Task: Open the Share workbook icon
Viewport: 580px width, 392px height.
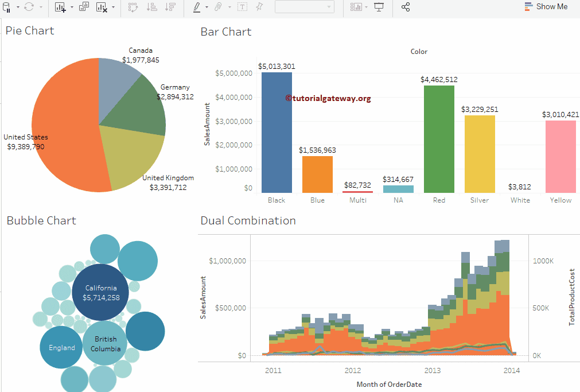Action: coord(406,7)
